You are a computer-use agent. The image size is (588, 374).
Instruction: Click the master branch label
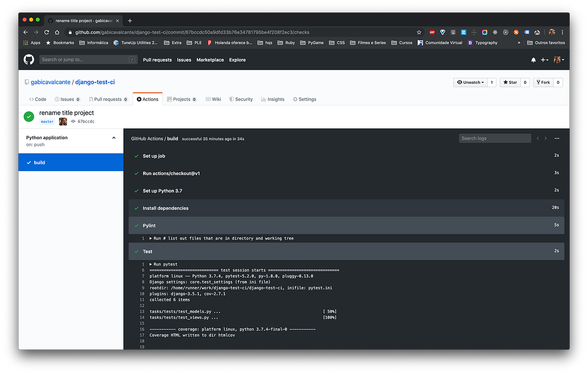pos(47,121)
